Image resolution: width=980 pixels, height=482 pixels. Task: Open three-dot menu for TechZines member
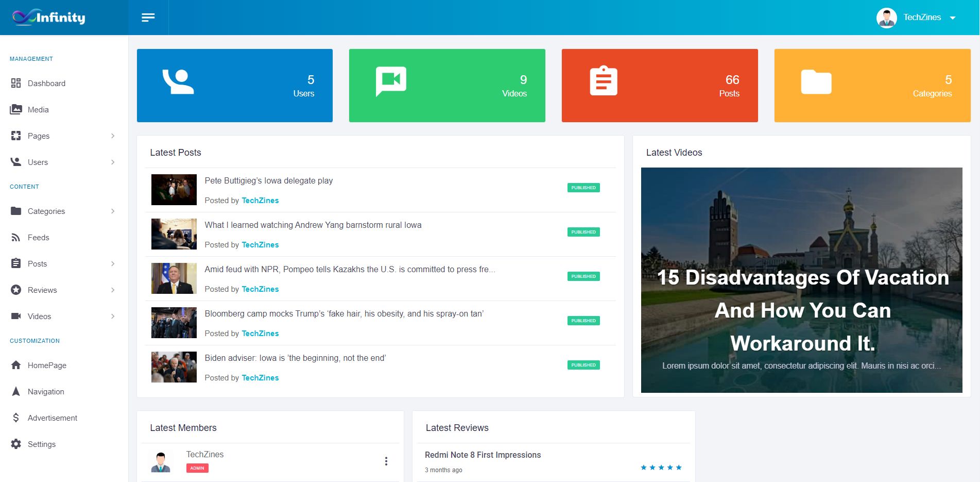[386, 461]
